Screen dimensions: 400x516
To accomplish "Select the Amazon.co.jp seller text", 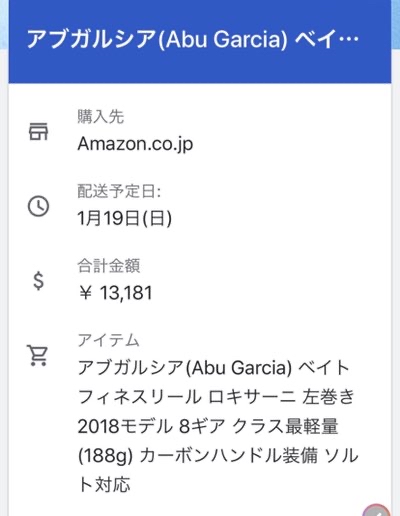I will point(135,144).
